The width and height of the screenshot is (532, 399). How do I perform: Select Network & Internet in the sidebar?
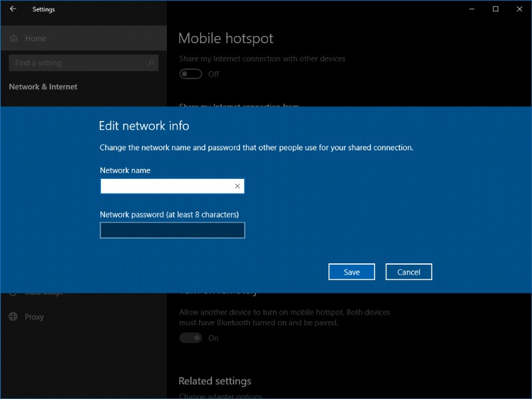[43, 86]
